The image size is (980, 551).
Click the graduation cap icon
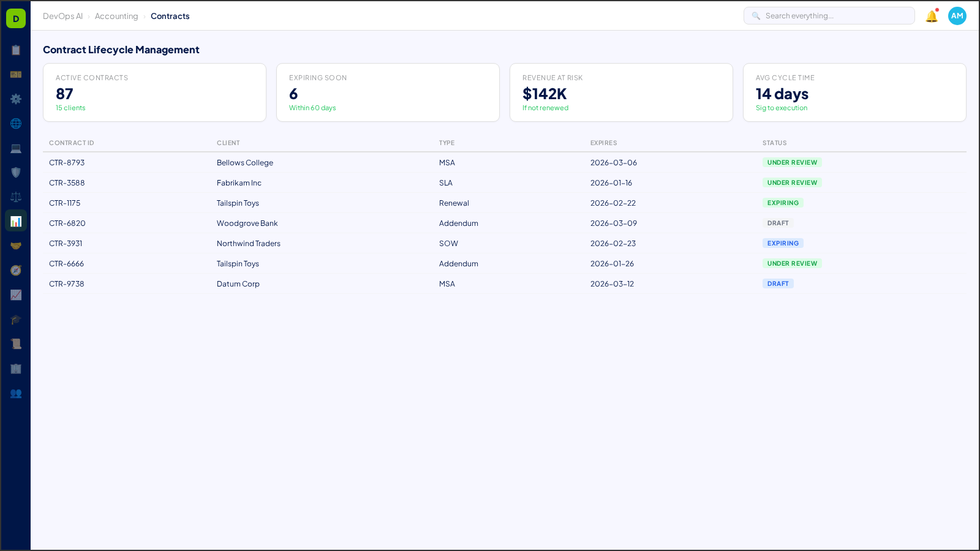[16, 320]
